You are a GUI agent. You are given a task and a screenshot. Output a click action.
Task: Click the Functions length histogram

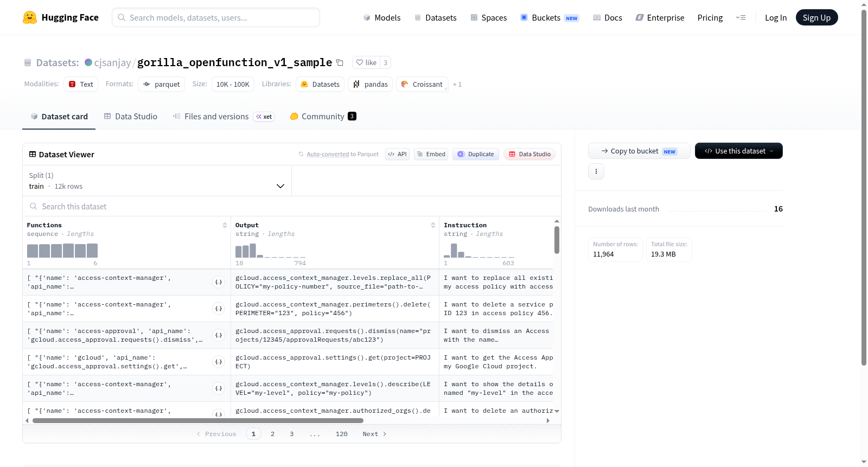pyautogui.click(x=62, y=251)
